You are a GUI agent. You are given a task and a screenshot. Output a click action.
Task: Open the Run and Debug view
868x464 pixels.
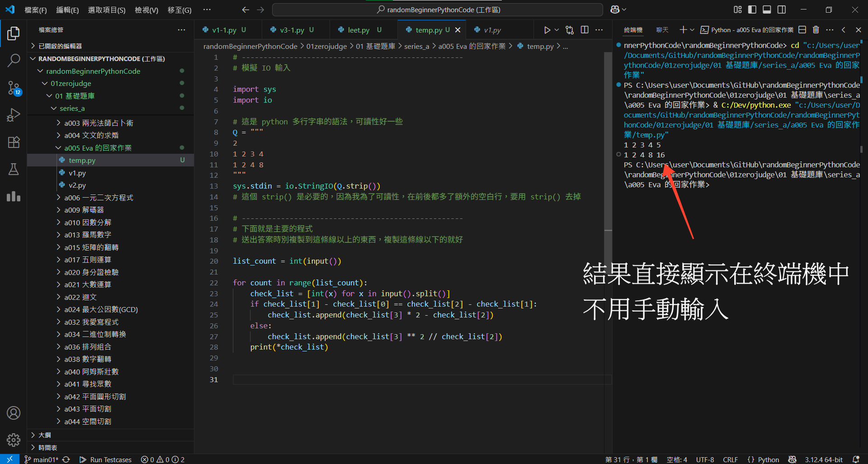[14, 115]
